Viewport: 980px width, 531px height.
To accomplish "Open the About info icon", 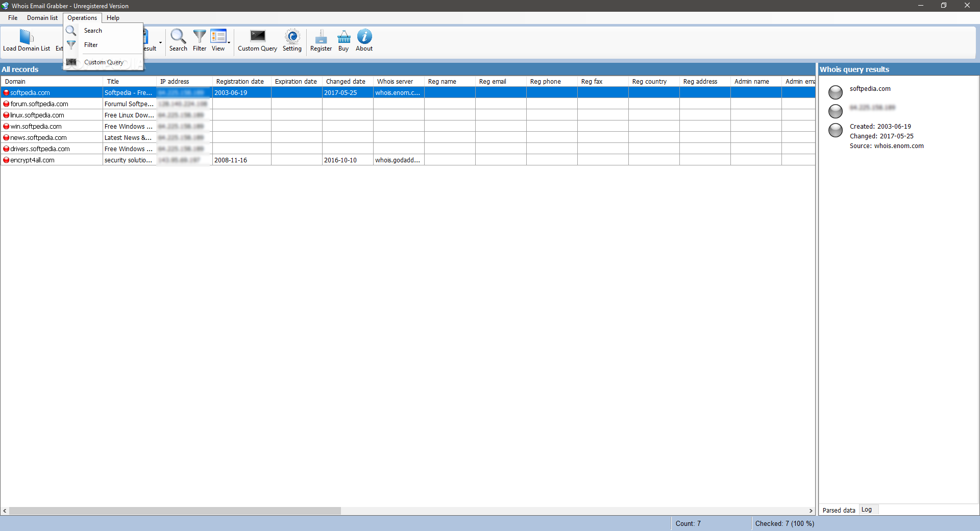I will [x=364, y=36].
